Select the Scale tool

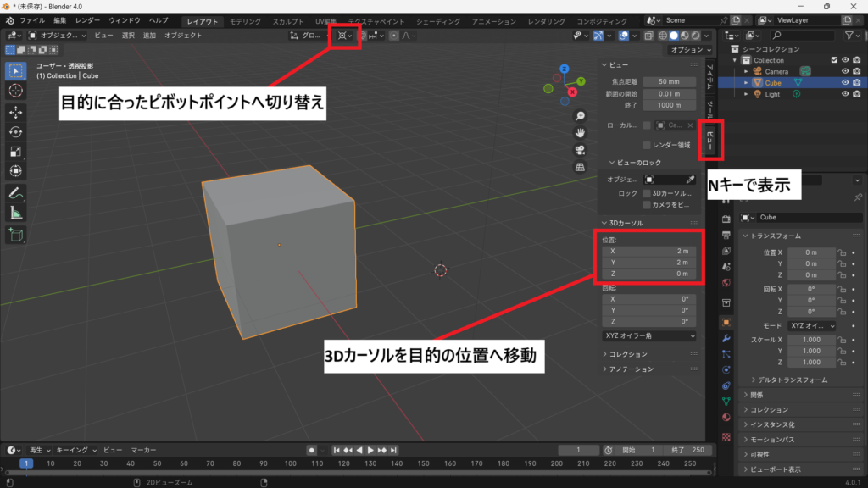tap(15, 151)
